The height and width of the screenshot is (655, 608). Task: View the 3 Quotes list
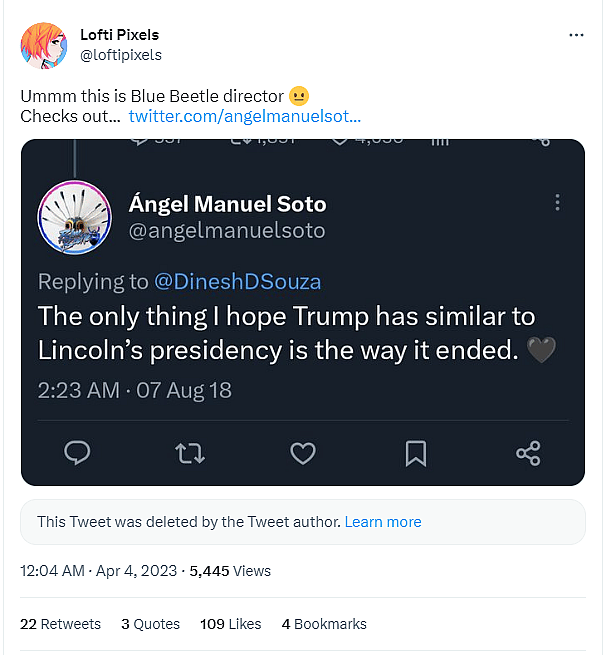[150, 624]
